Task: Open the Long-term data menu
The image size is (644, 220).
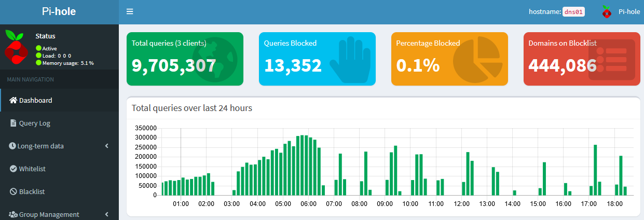Action: (60, 146)
